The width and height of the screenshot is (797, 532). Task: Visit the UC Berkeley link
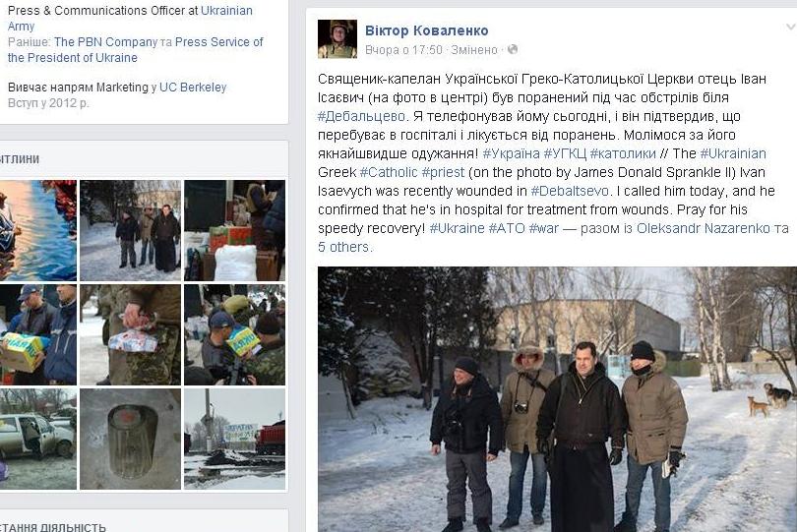193,88
